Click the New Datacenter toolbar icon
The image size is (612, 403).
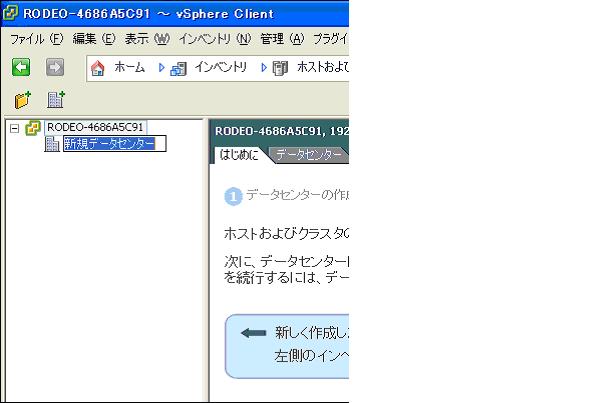(x=56, y=100)
